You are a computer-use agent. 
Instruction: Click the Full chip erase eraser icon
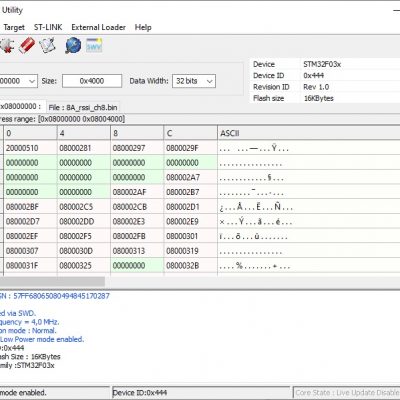27,45
